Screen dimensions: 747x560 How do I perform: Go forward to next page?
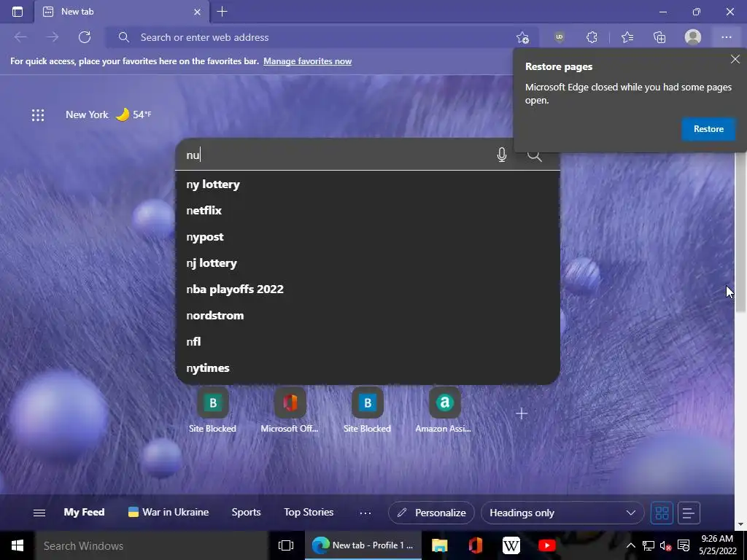tap(53, 37)
